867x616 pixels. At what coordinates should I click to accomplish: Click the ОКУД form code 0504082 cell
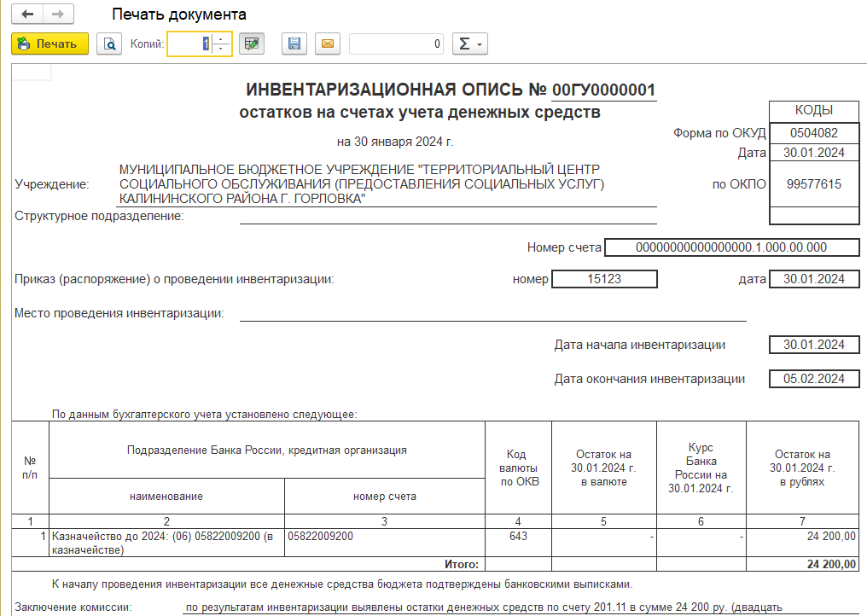coord(814,133)
